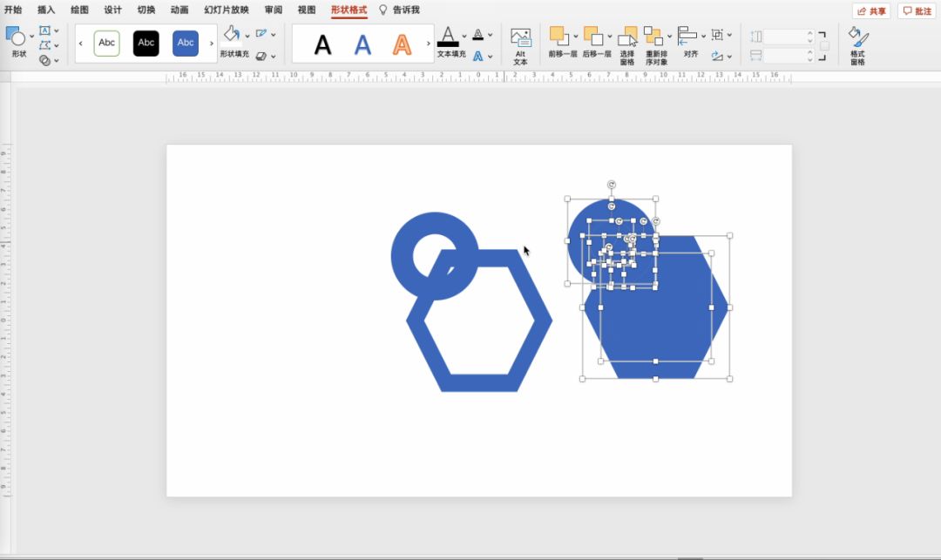Click the 形状填充 paint bucket icon
Screen dimensions: 941x560
tap(232, 35)
